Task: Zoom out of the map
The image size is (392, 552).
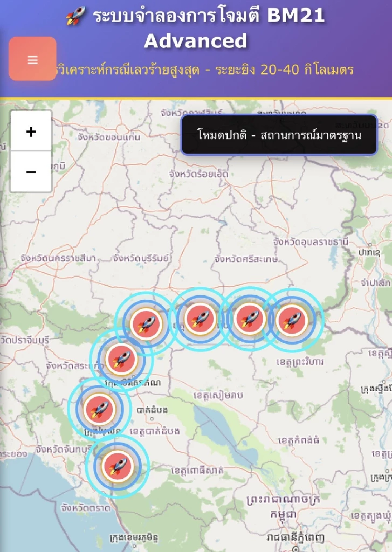Action: (x=31, y=172)
